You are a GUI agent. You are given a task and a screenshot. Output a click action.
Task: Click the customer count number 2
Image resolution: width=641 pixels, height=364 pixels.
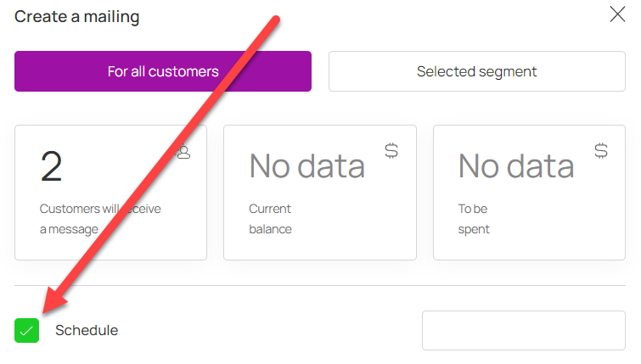pos(52,166)
